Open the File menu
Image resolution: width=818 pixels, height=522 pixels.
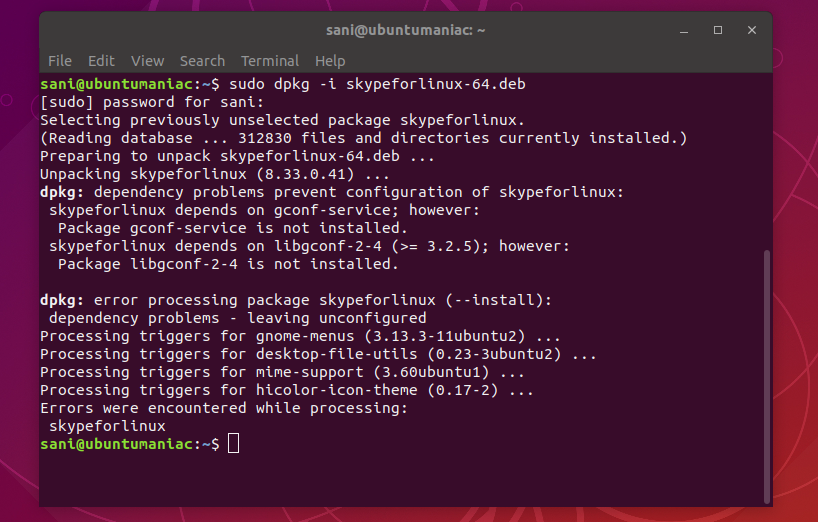pos(59,61)
